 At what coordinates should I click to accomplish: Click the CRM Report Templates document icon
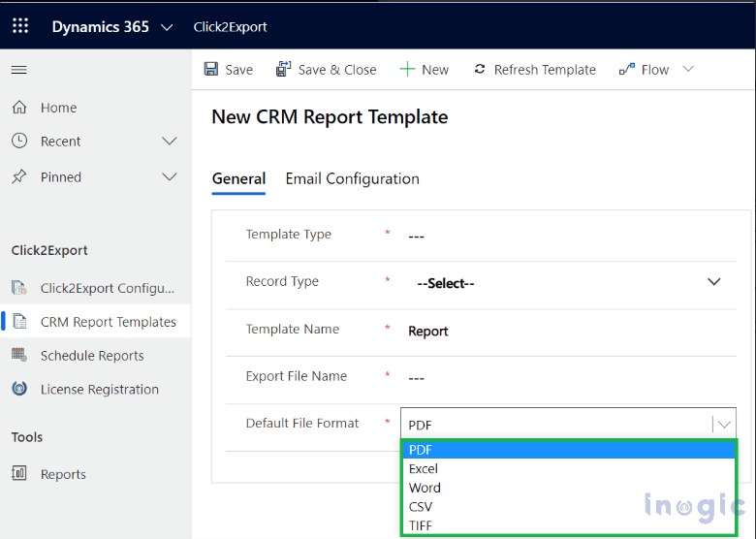(x=19, y=321)
